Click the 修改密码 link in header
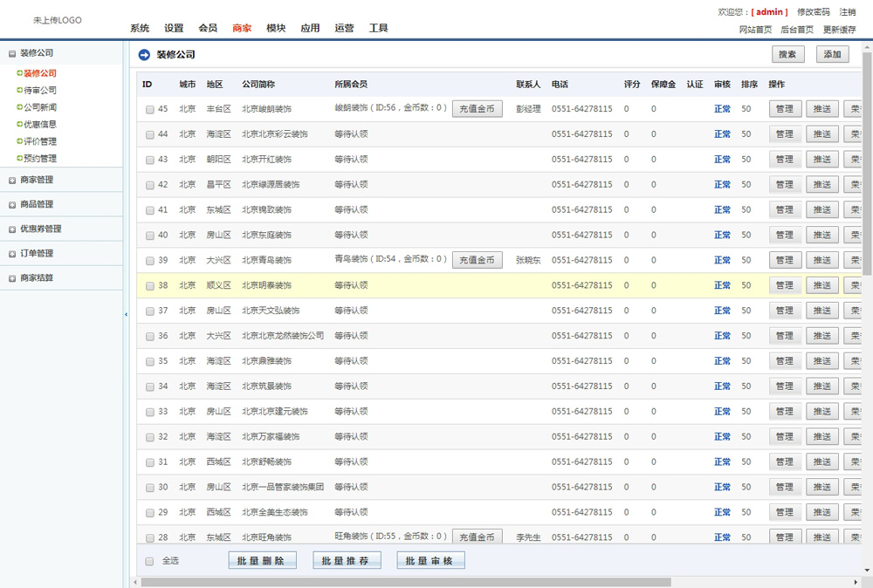The width and height of the screenshot is (873, 588). [813, 12]
